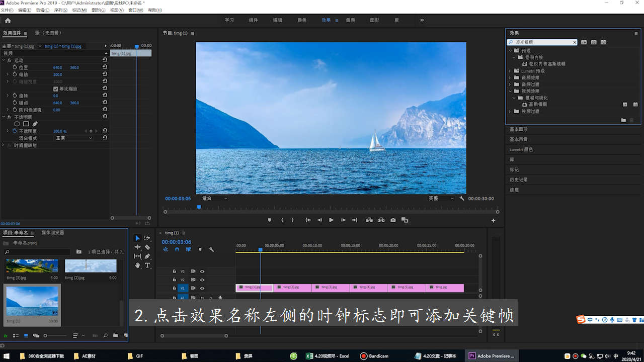Expand the 旋转 property
Viewport: 644px width, 362px height.
[x=8, y=96]
